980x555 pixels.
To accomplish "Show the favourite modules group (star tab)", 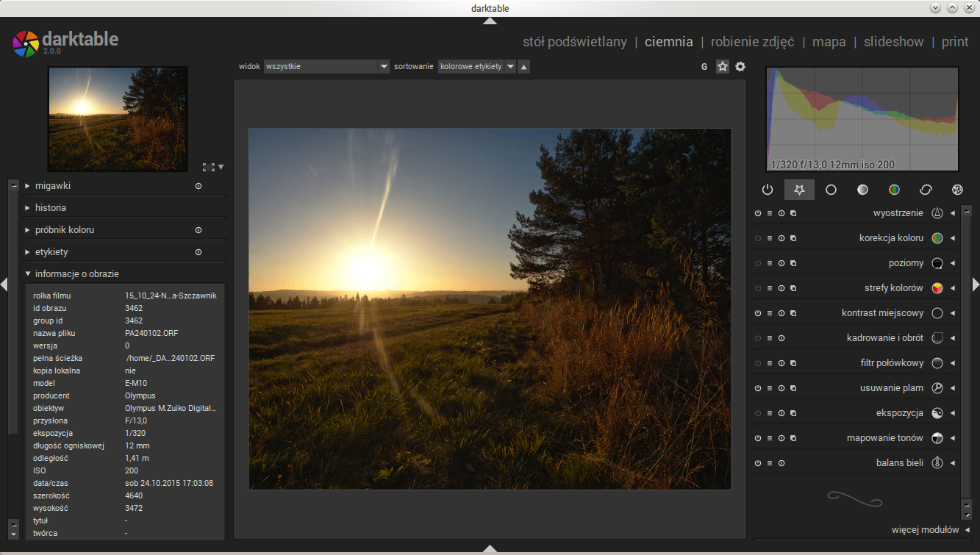I will [x=799, y=190].
